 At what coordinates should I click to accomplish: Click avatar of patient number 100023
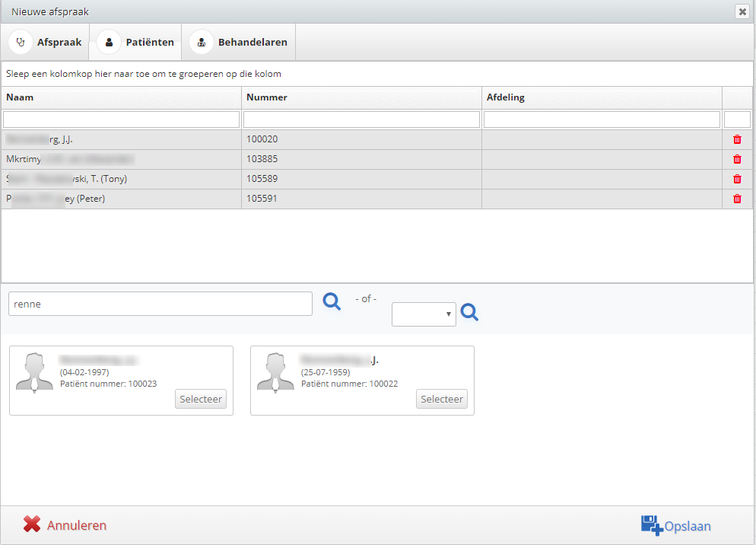34,373
